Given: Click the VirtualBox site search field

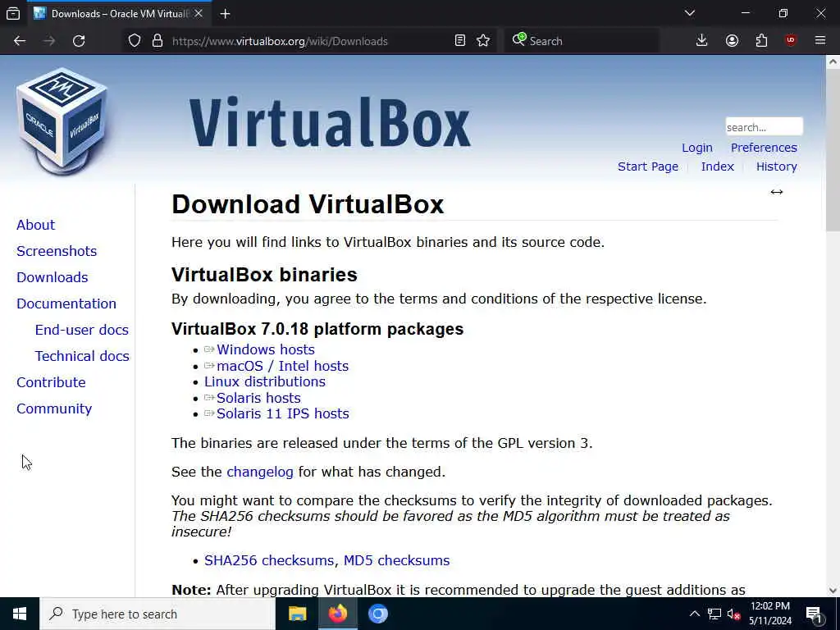Looking at the screenshot, I should pyautogui.click(x=764, y=127).
